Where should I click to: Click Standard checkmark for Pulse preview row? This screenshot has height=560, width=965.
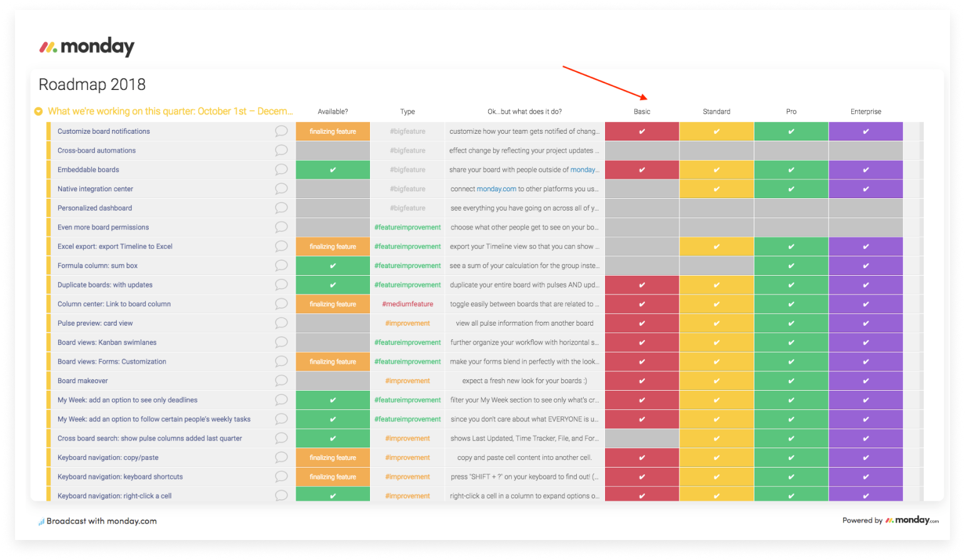pos(716,323)
